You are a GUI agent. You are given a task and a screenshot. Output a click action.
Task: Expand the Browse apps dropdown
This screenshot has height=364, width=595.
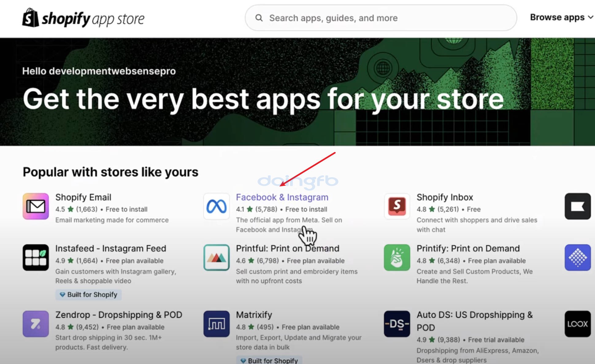click(x=562, y=17)
